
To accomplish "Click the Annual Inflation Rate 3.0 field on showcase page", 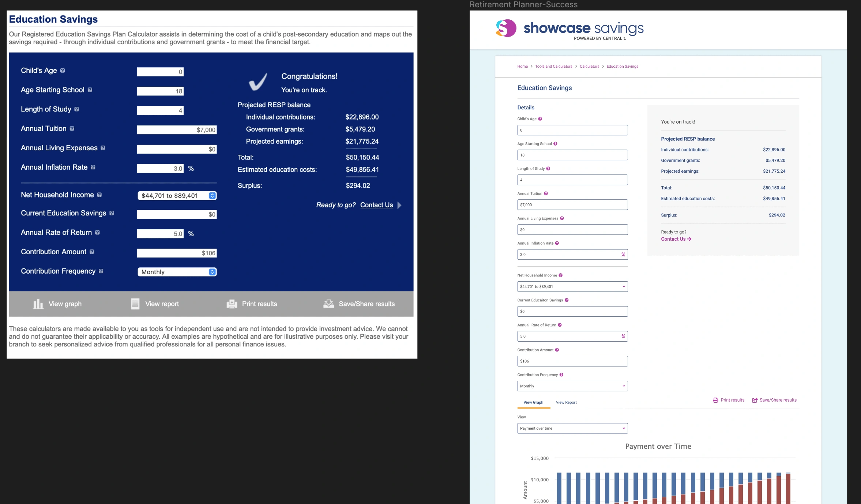I will pos(572,255).
